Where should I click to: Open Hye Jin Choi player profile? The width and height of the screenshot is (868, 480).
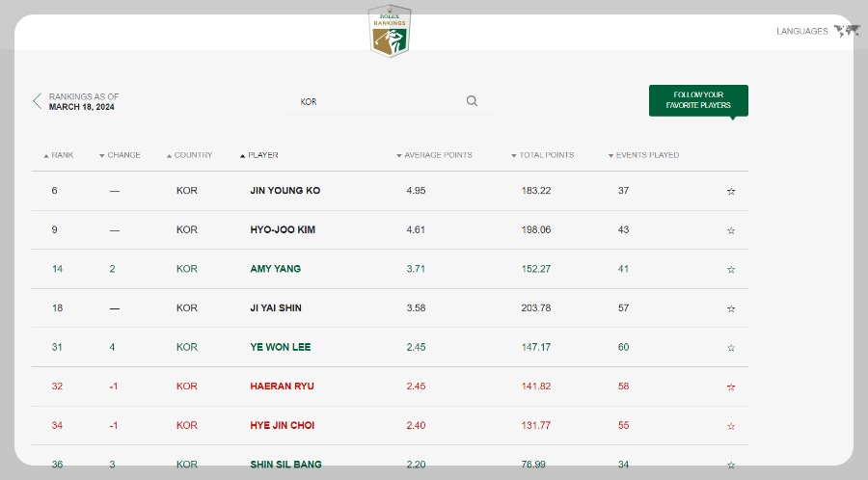coord(283,426)
